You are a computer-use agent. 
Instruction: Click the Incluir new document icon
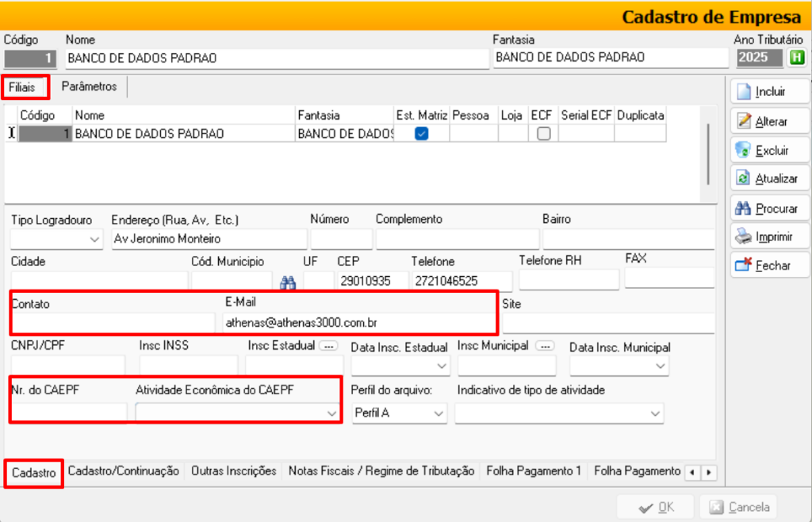(744, 91)
